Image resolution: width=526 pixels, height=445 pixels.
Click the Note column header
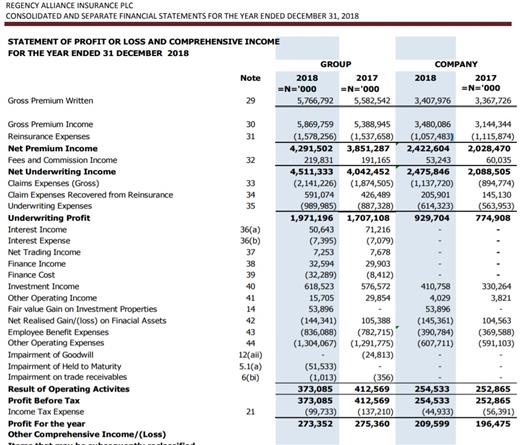point(250,78)
